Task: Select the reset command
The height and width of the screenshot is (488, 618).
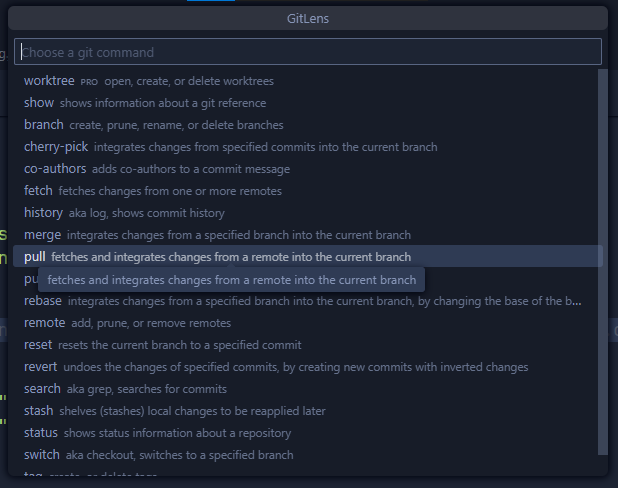Action: pyautogui.click(x=38, y=345)
